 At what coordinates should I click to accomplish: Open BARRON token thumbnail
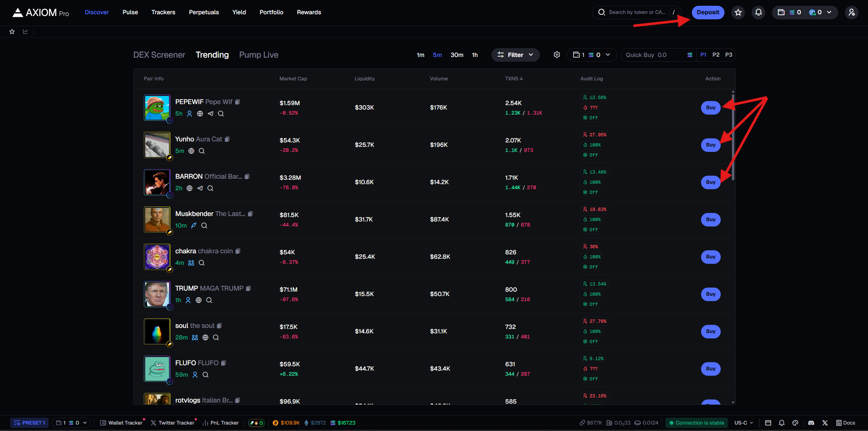coord(157,182)
